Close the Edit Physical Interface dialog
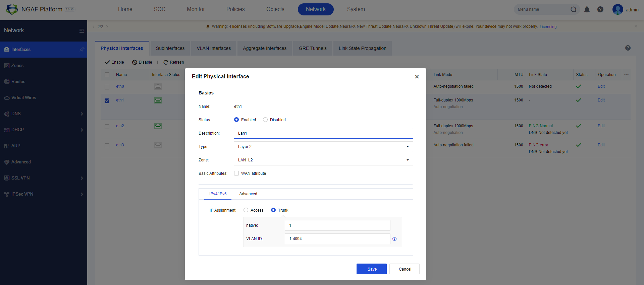The height and width of the screenshot is (285, 644). 417,77
